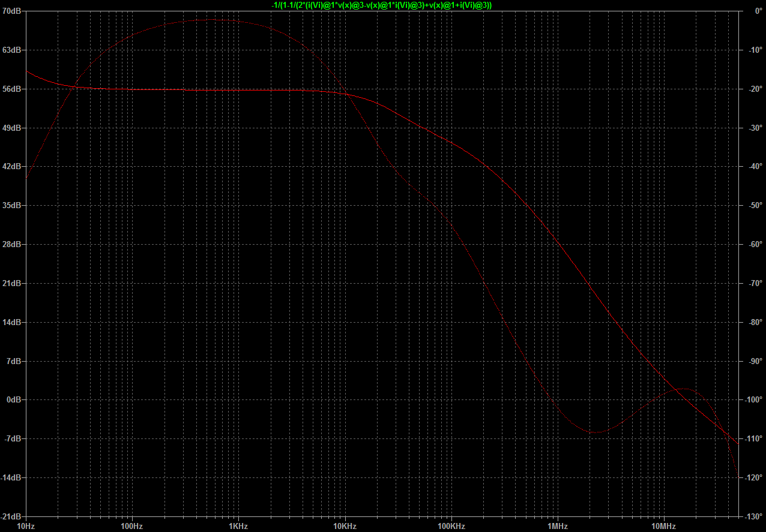Click the -130° phase axis label
Viewport: 766px width, 532px height.
[753, 516]
